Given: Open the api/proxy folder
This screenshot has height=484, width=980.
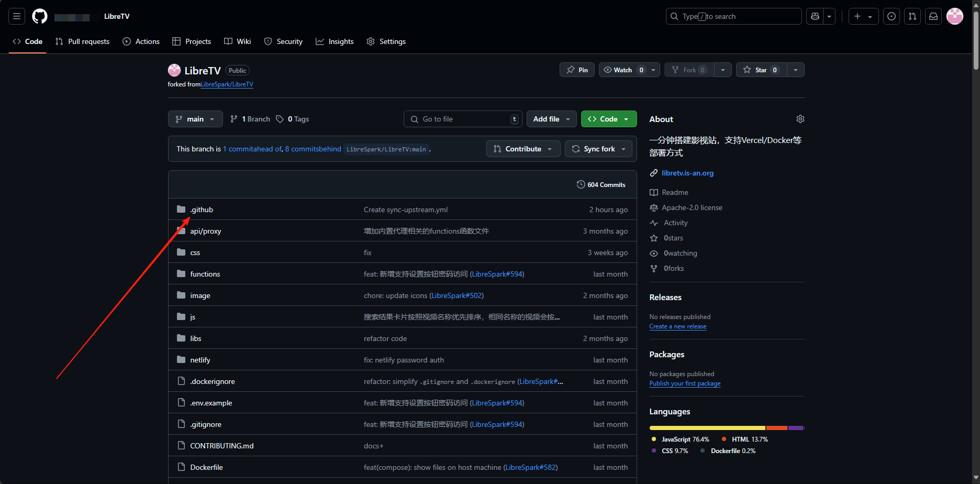Looking at the screenshot, I should point(206,231).
